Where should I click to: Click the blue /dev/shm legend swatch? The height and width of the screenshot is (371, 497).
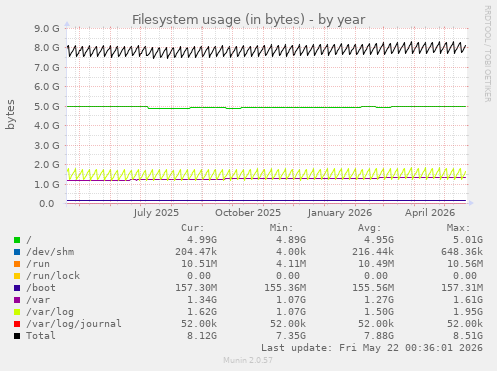pos(17,252)
